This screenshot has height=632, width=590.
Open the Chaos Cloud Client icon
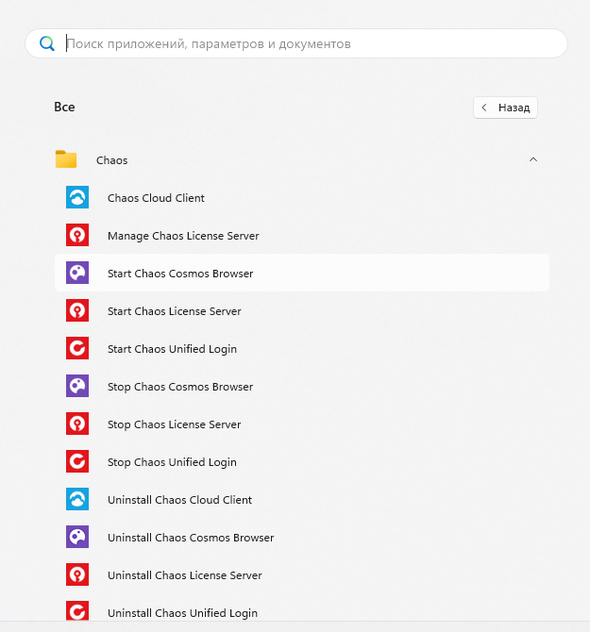coord(77,198)
